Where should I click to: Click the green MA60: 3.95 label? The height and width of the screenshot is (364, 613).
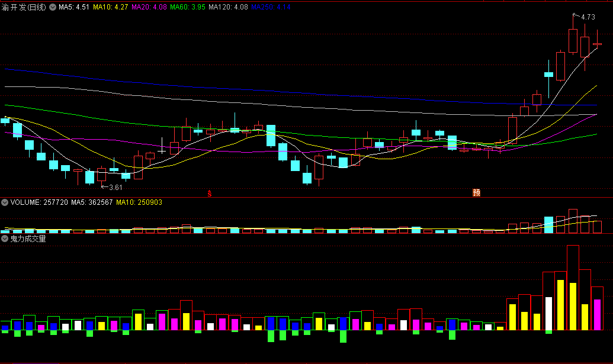188,7
